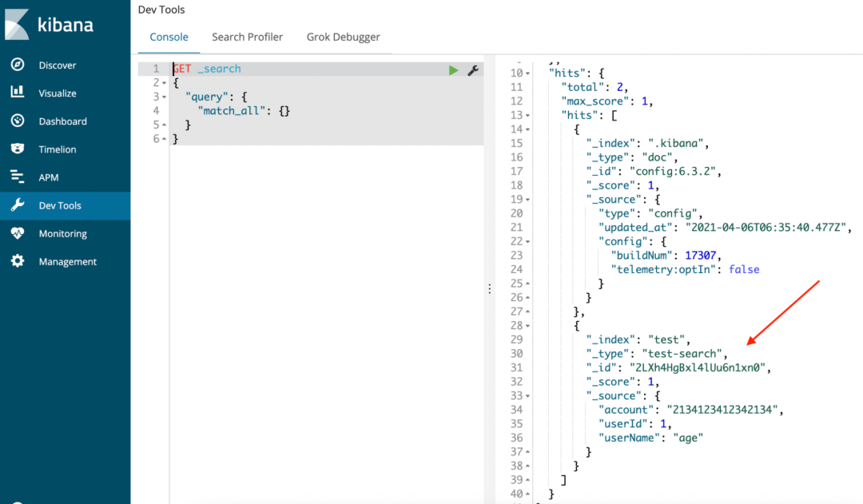Click "_type": "doc" line

[x=632, y=157]
